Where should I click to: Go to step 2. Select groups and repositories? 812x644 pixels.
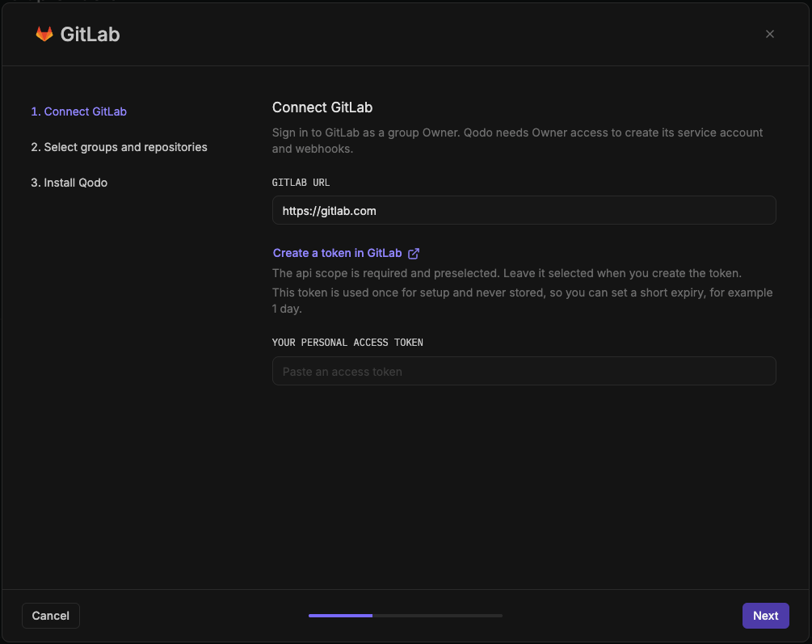(119, 147)
